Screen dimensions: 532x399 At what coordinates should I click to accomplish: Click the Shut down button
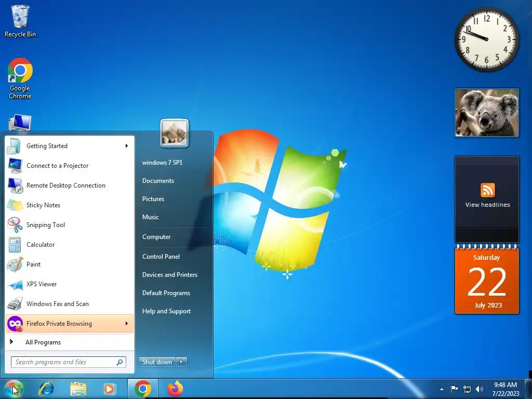coord(157,362)
